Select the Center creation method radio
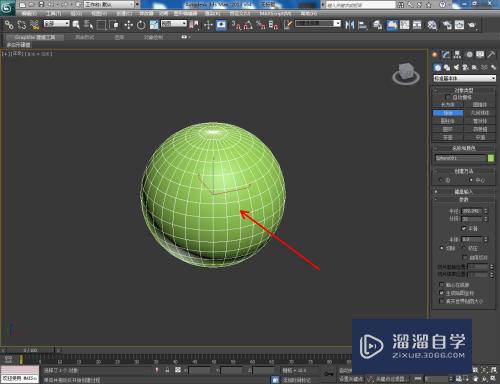The width and height of the screenshot is (500, 384). click(471, 180)
